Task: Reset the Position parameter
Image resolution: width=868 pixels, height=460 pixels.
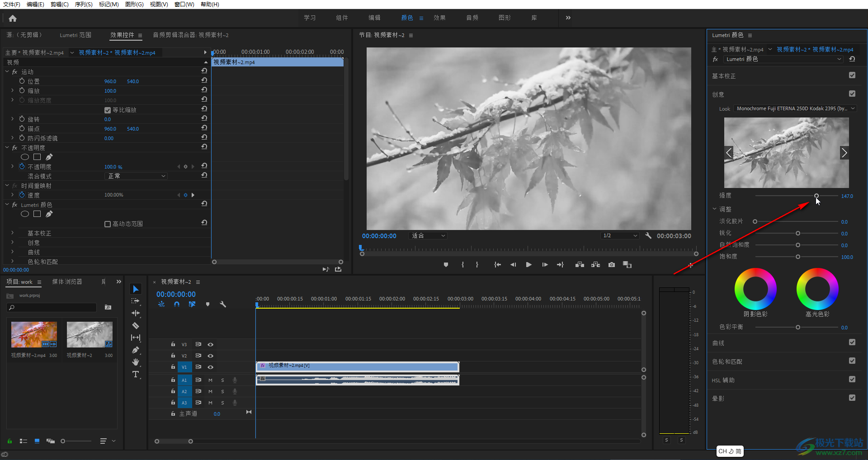Action: click(204, 80)
